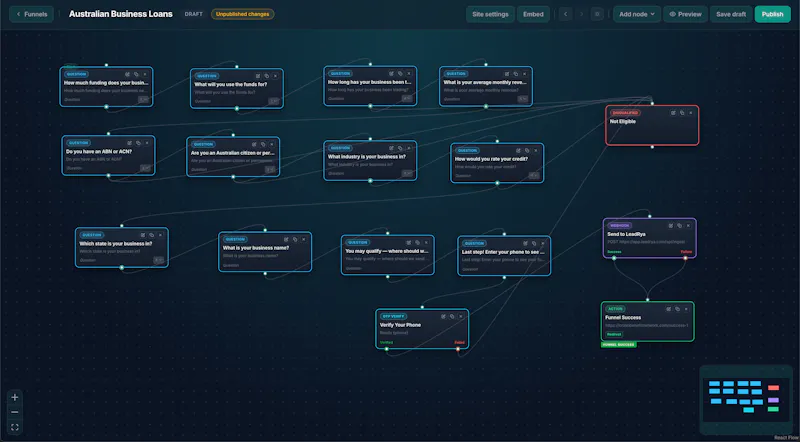The height and width of the screenshot is (442, 800).
Task: Click the Verified output handle of Verify Your Phone
Action: pyautogui.click(x=386, y=349)
